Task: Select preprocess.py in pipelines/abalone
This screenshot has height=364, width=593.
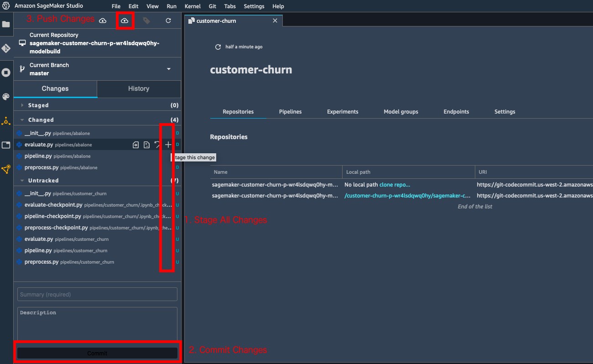Action: [x=97, y=167]
